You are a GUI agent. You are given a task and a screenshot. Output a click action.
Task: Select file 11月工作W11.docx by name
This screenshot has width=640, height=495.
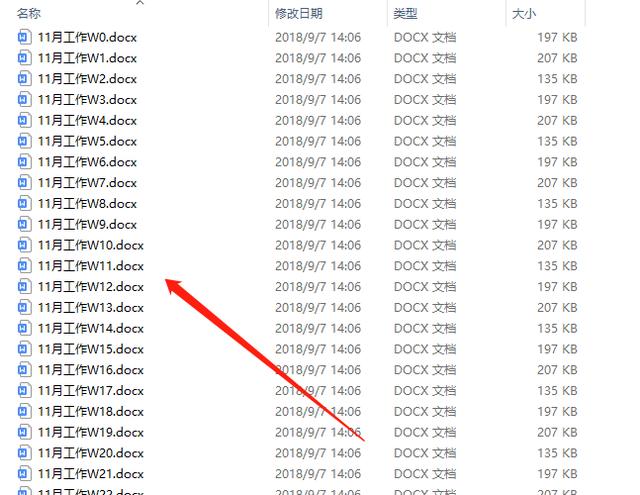tap(91, 266)
